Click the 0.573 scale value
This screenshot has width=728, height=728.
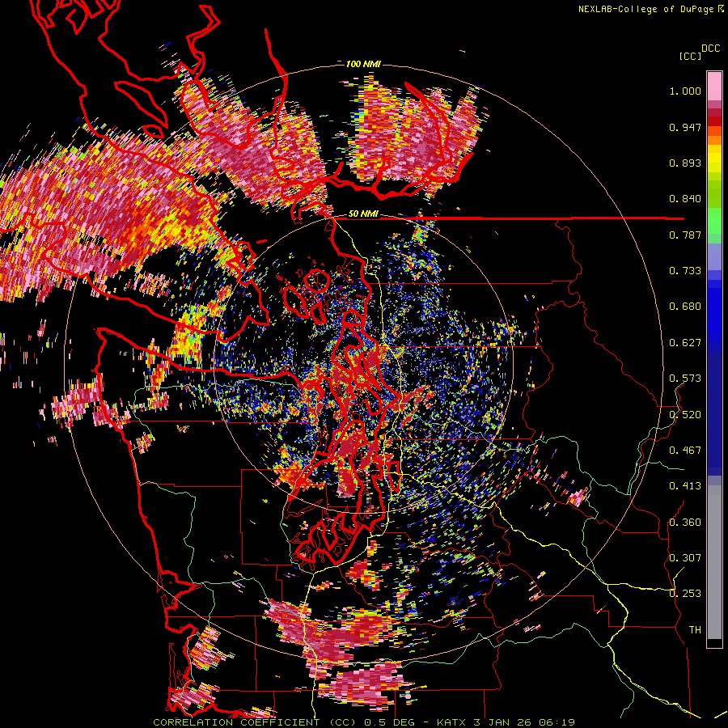click(685, 379)
